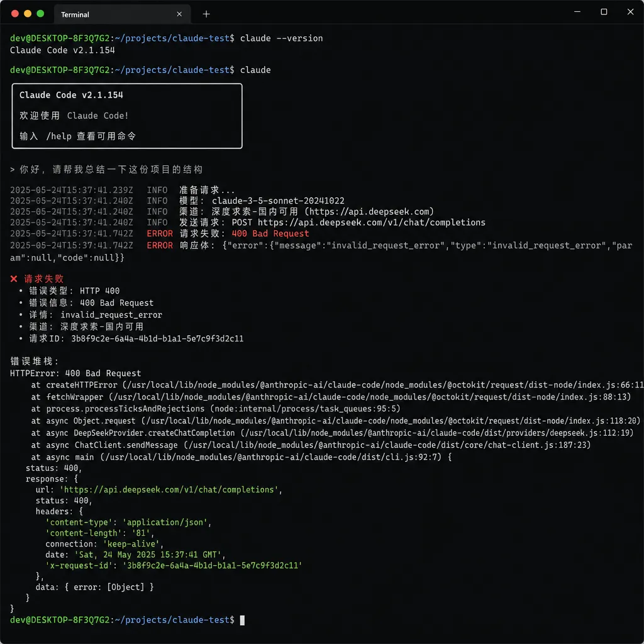
Task: Select the Terminal tab
Action: coord(122,14)
